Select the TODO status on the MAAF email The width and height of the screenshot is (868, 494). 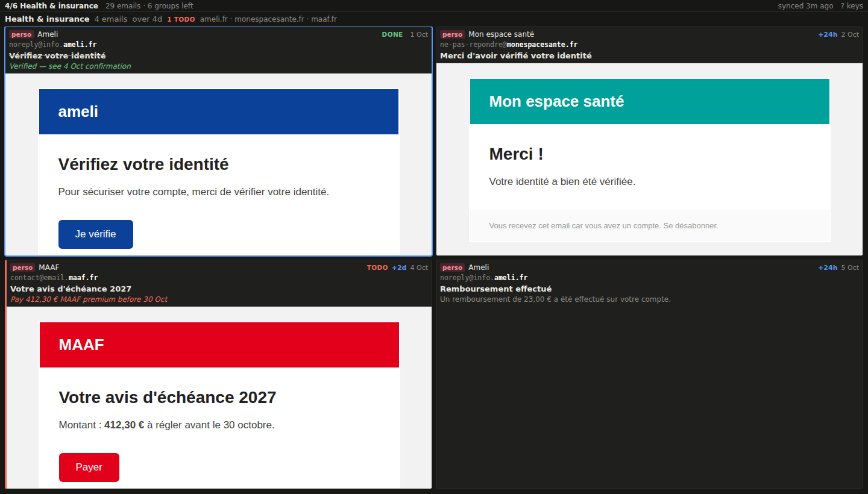377,267
